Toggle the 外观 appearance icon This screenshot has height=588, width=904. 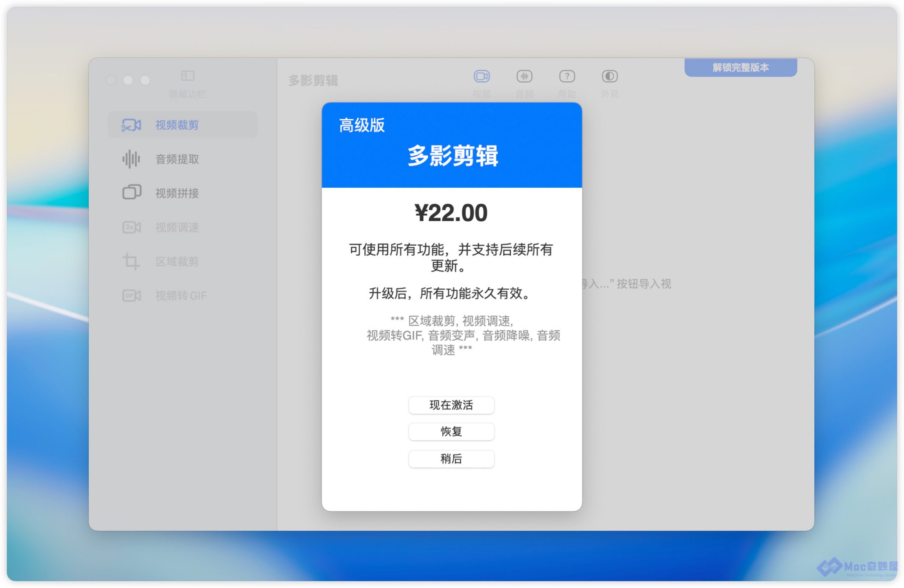[x=609, y=76]
